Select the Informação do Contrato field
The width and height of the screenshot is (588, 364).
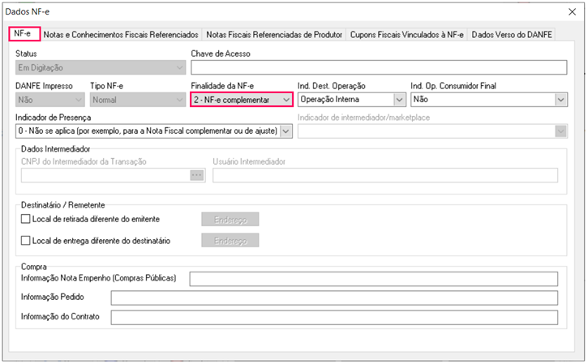coord(334,317)
